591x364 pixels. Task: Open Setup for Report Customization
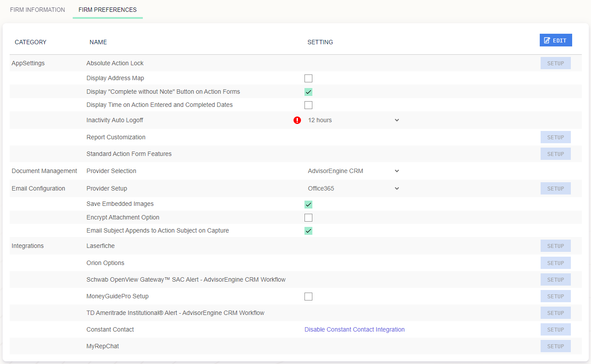tap(556, 137)
